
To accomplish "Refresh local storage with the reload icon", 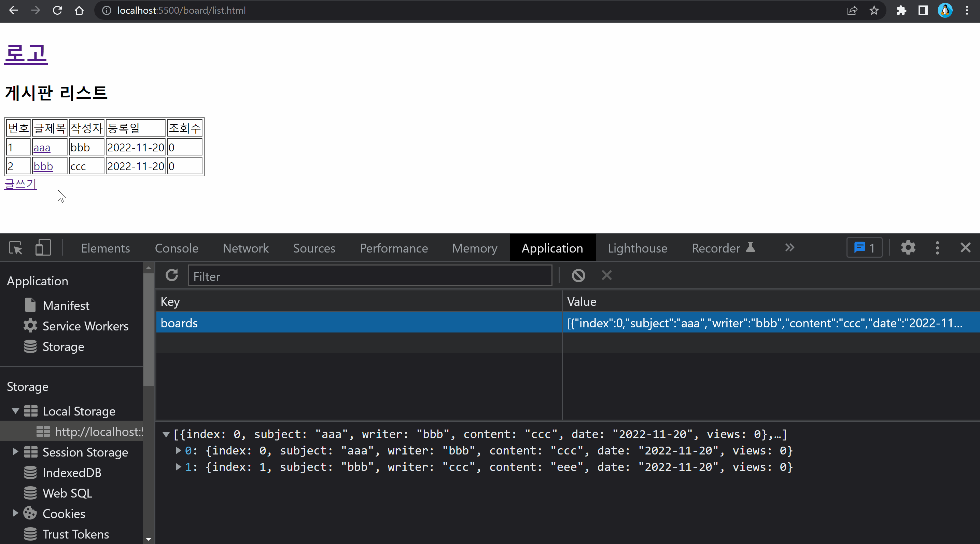I will [x=172, y=276].
